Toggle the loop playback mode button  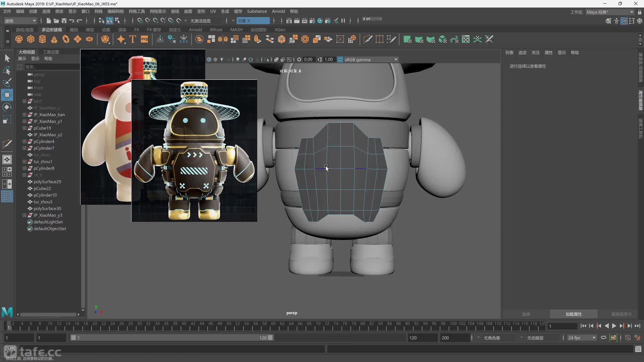pyautogui.click(x=603, y=338)
